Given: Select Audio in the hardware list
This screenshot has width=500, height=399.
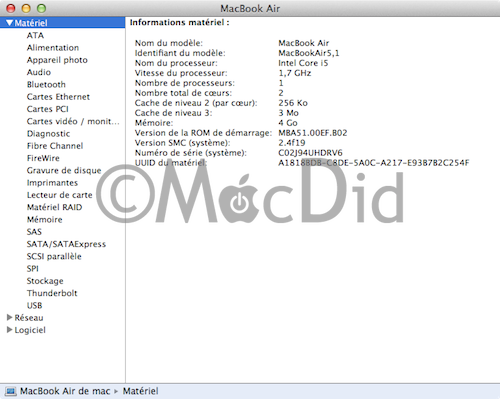Looking at the screenshot, I should pyautogui.click(x=39, y=72).
